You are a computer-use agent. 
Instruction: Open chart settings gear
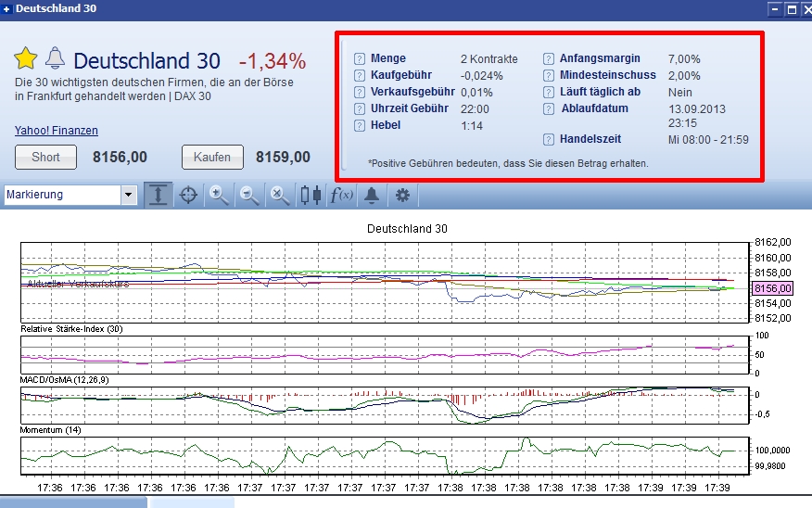[402, 196]
